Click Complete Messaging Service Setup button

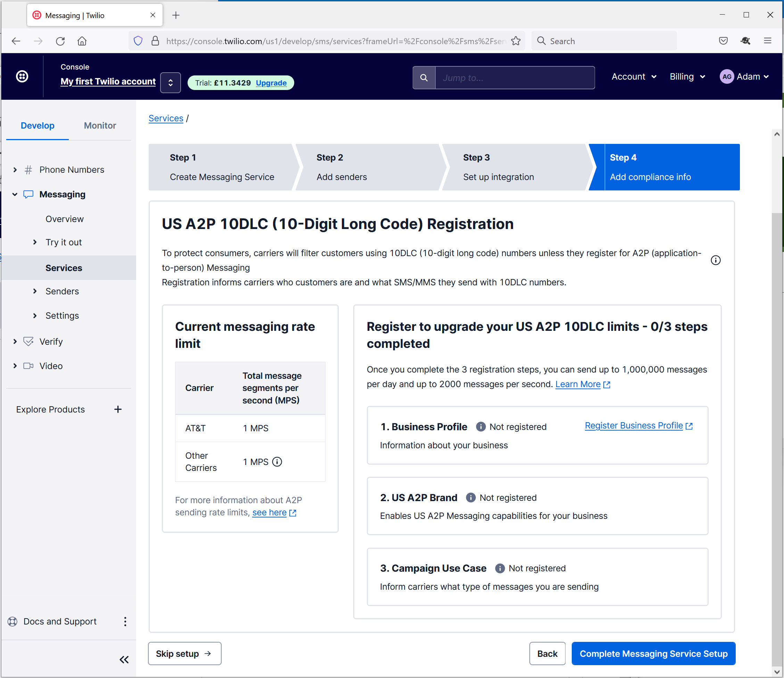pyautogui.click(x=653, y=654)
